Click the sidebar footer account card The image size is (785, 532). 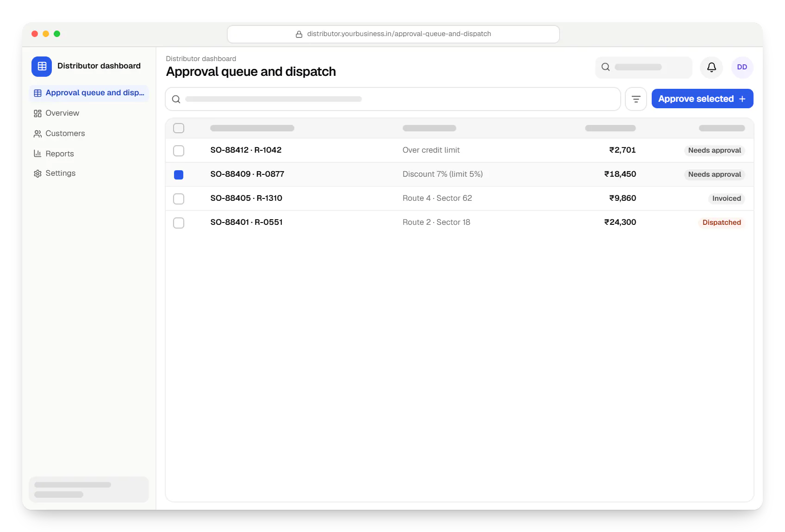tap(89, 489)
